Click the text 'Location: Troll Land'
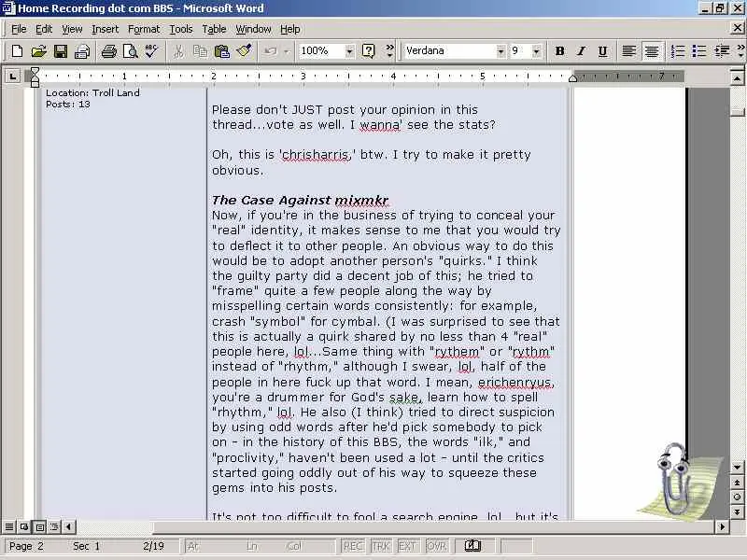Image resolution: width=747 pixels, height=560 pixels. (x=92, y=92)
